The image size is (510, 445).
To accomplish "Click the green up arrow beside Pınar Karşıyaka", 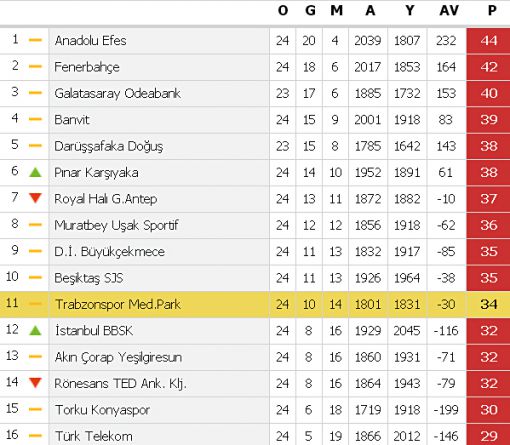I will [35, 172].
